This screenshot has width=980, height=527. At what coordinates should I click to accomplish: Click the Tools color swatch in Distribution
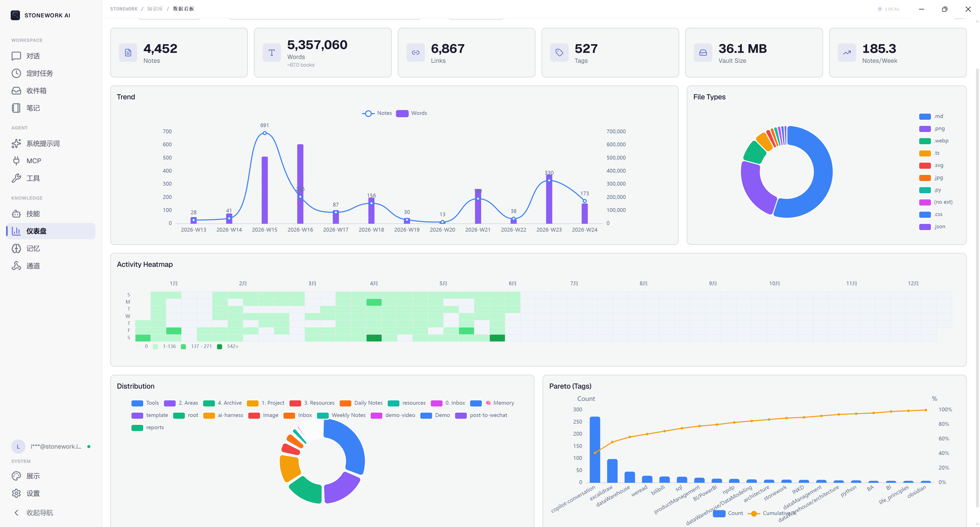137,403
